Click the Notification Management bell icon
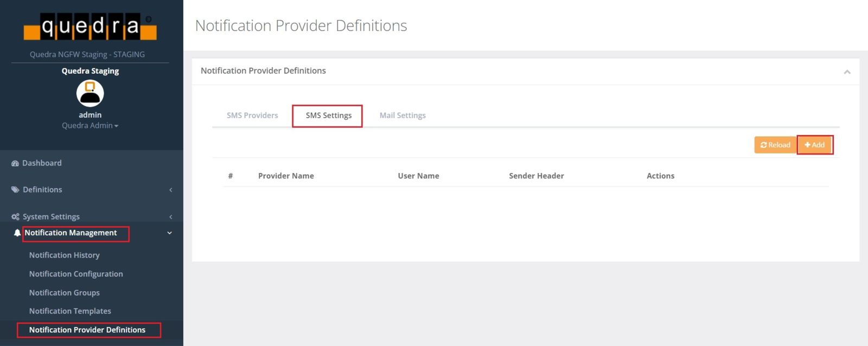 17,233
